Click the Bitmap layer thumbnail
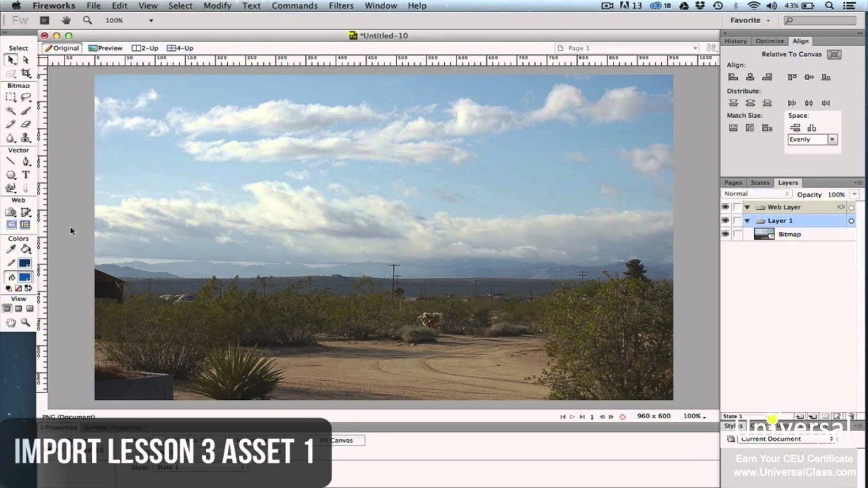Image resolution: width=868 pixels, height=488 pixels. click(x=764, y=235)
